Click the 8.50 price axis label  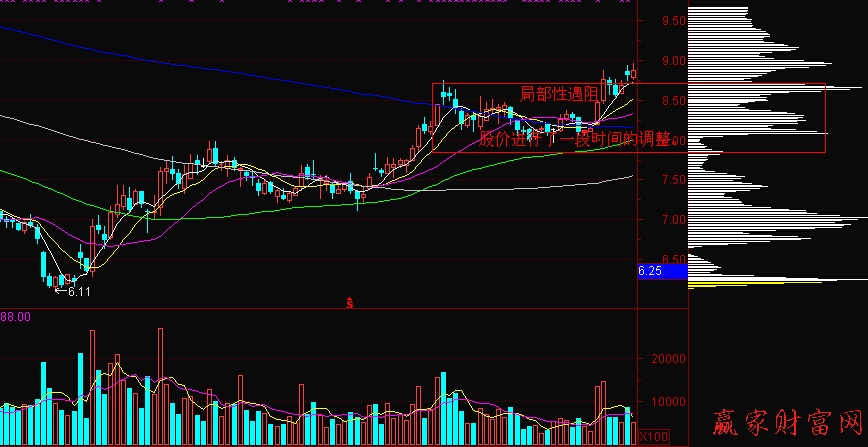click(673, 101)
